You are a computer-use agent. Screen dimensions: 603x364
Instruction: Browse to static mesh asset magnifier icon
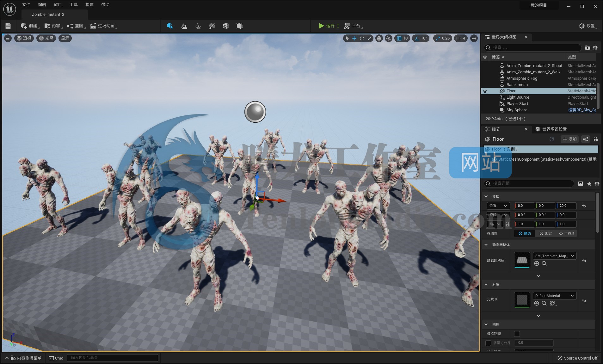(x=544, y=263)
